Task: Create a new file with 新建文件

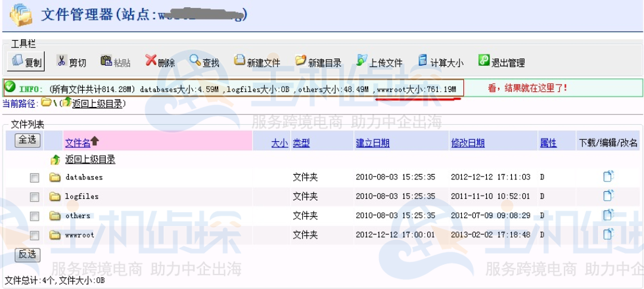Action: point(257,62)
